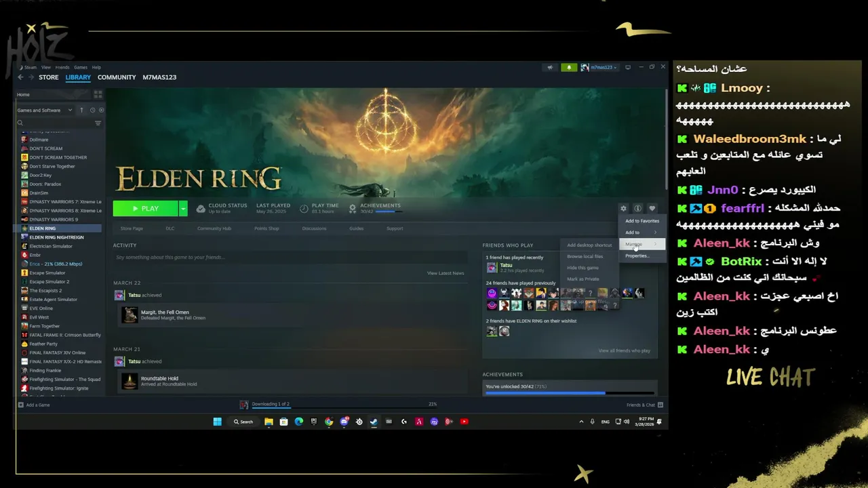Click the Windows Start button
The height and width of the screenshot is (488, 868).
[x=217, y=422]
